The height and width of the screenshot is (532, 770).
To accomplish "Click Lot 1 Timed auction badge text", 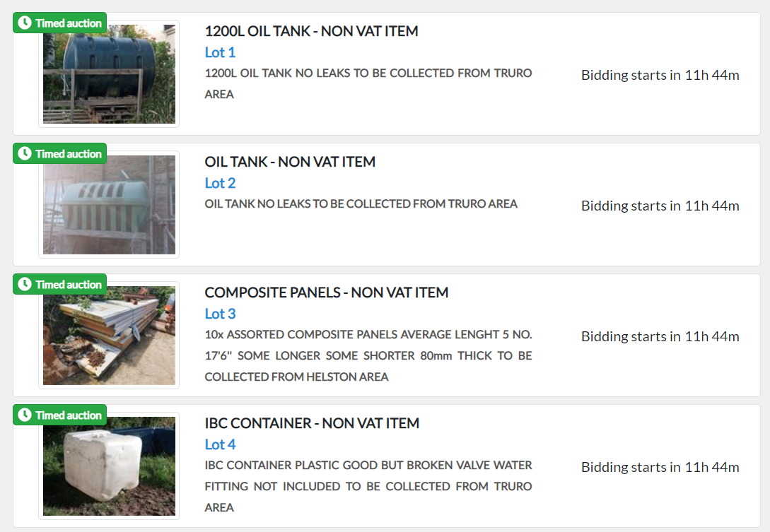I will pyautogui.click(x=69, y=23).
